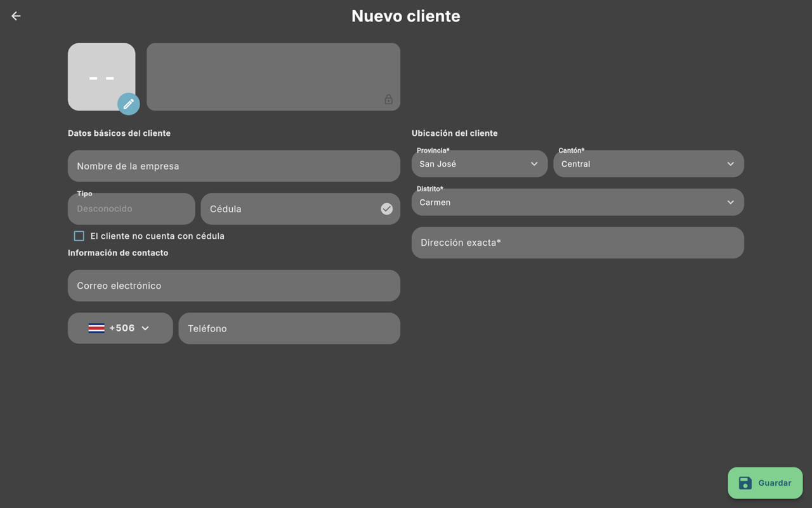
Task: Click the client avatar placeholder
Action: coord(101,77)
